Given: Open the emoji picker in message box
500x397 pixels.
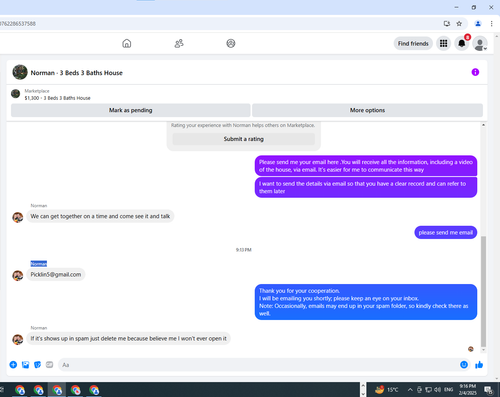Looking at the screenshot, I should pyautogui.click(x=464, y=365).
